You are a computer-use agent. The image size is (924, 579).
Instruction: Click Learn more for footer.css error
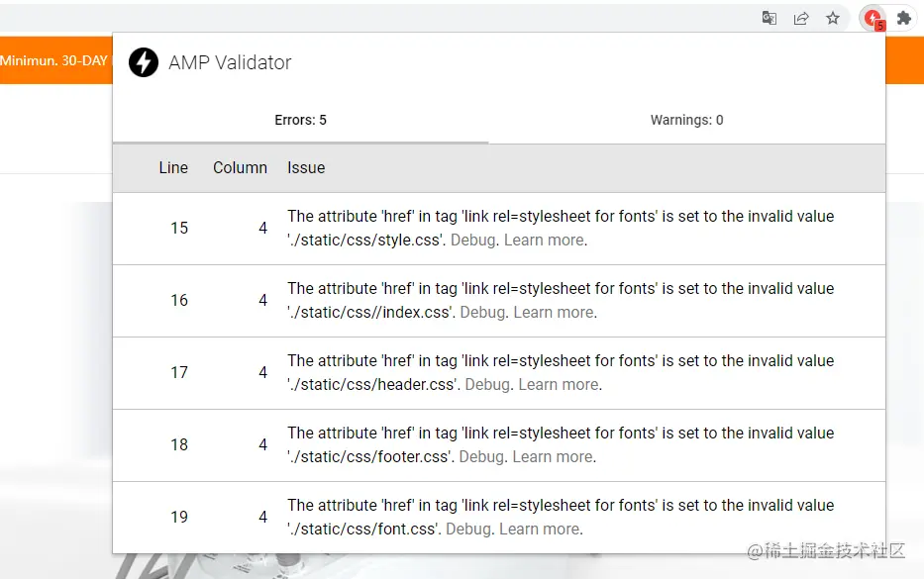tap(554, 457)
